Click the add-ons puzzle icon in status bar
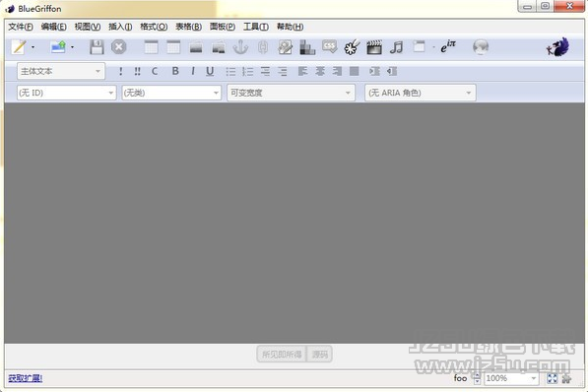 tap(566, 378)
